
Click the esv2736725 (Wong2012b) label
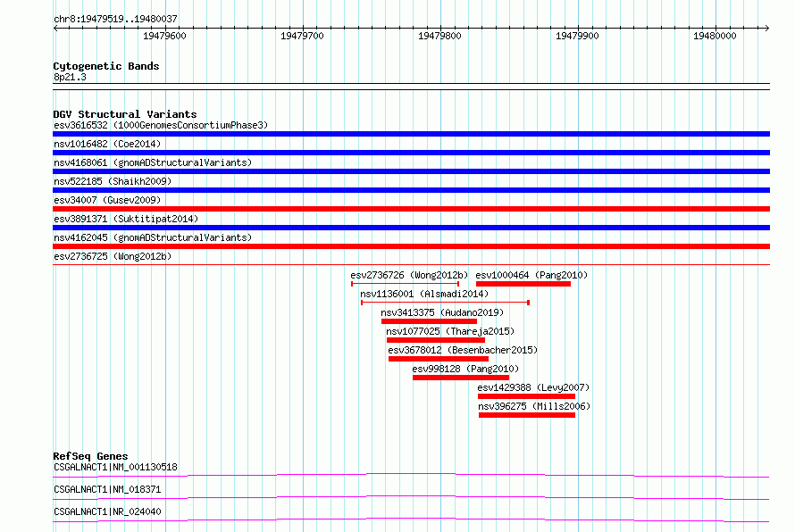(x=113, y=256)
